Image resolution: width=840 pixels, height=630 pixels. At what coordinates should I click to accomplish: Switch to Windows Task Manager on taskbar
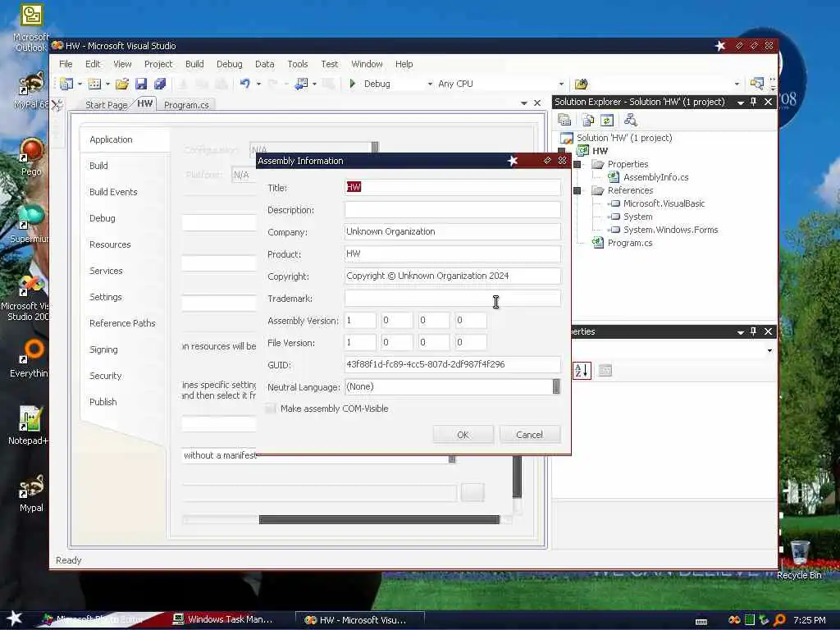223,619
